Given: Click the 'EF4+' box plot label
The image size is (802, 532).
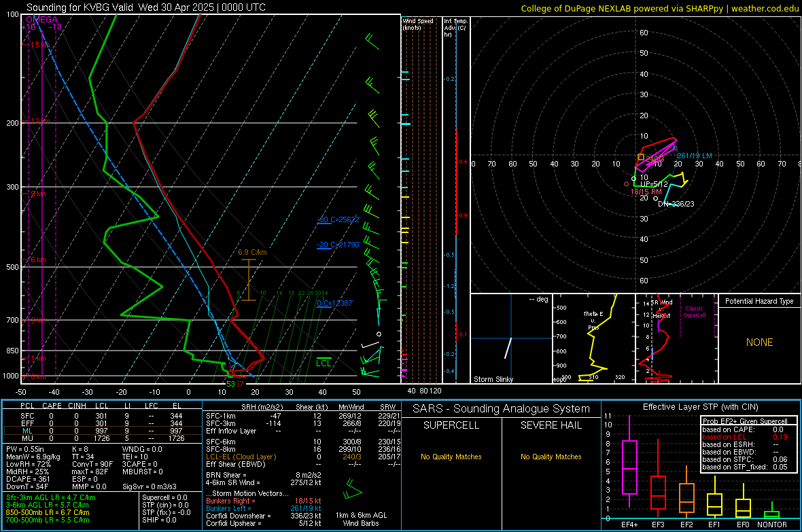Looking at the screenshot, I should pyautogui.click(x=629, y=525).
